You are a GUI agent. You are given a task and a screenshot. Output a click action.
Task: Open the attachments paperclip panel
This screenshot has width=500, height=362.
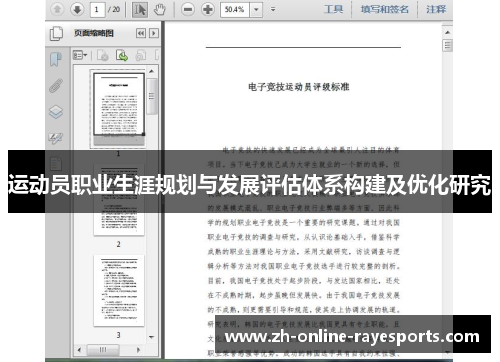click(56, 86)
